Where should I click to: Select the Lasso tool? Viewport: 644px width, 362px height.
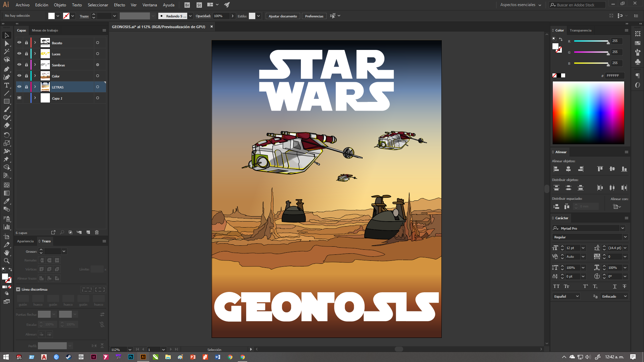(x=6, y=60)
